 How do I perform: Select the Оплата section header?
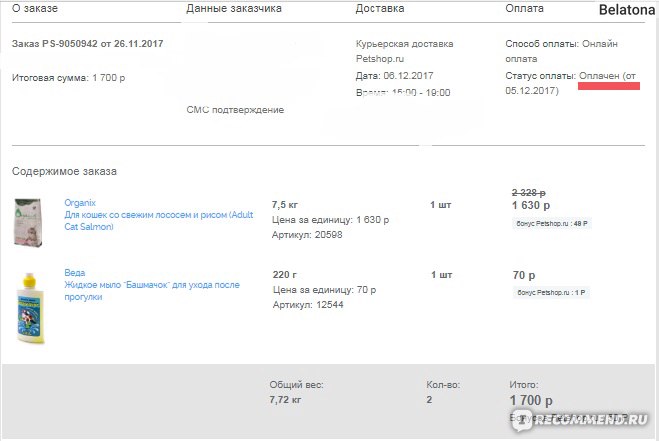tap(524, 8)
